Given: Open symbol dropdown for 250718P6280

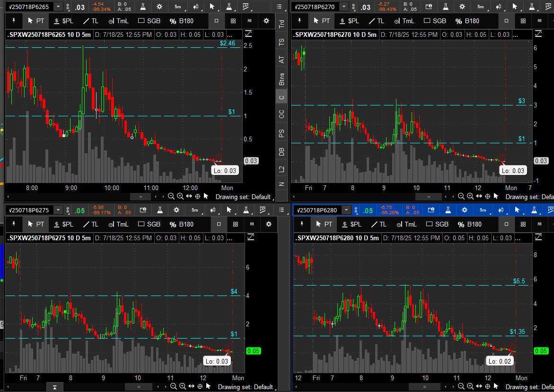Looking at the screenshot, I should click(346, 210).
